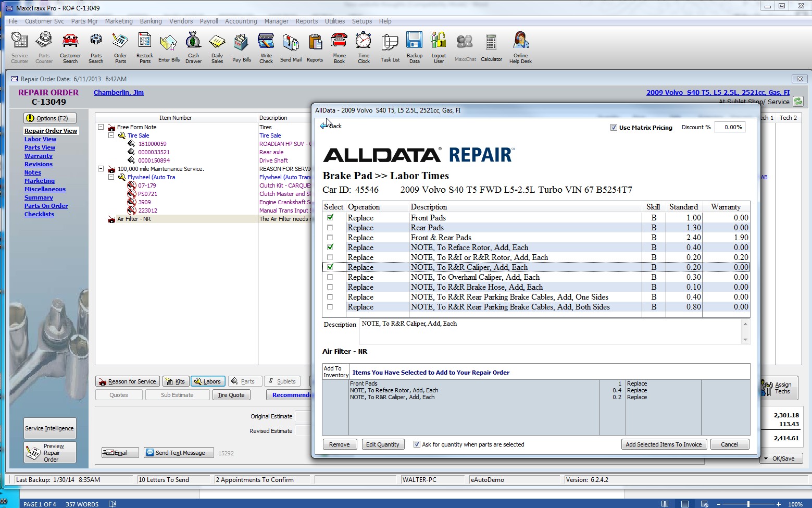Open the Pay Bills tool

[x=241, y=47]
